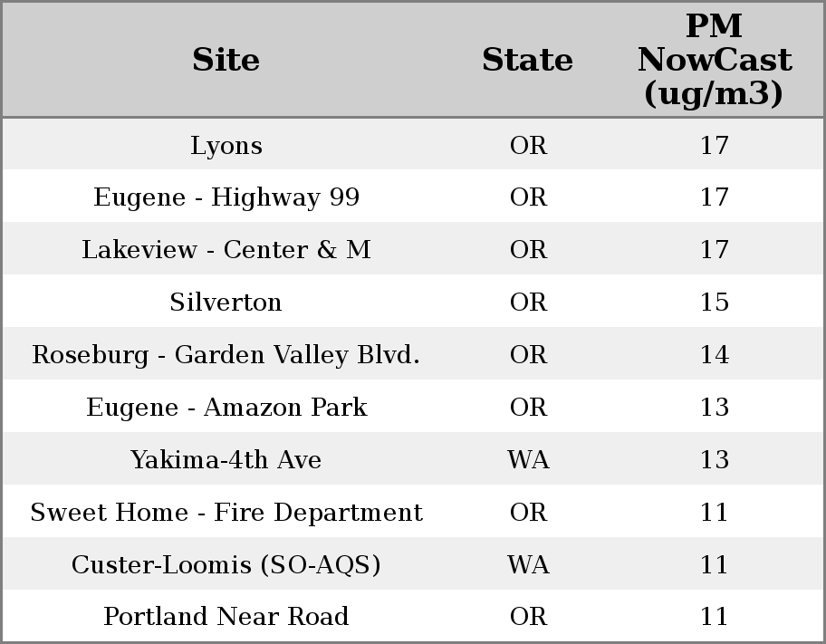This screenshot has height=644, width=826.
Task: Click the NowCast value for Eugene - Amazon Park
Action: click(x=714, y=407)
